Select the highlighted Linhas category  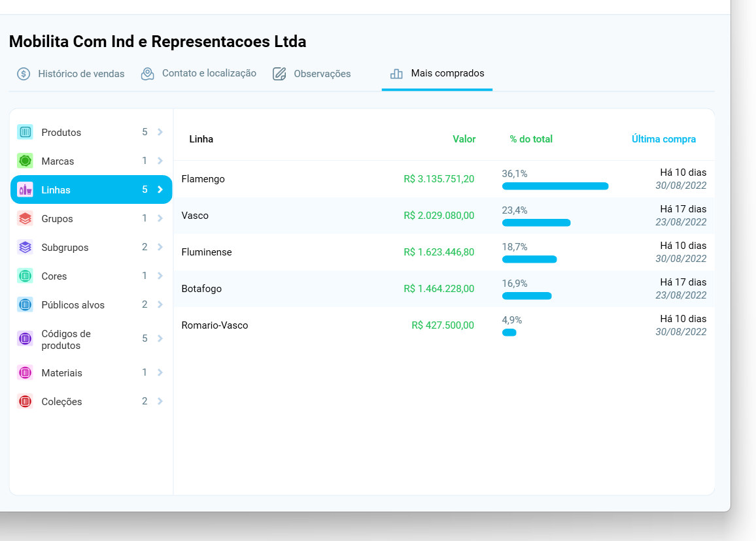(x=91, y=190)
